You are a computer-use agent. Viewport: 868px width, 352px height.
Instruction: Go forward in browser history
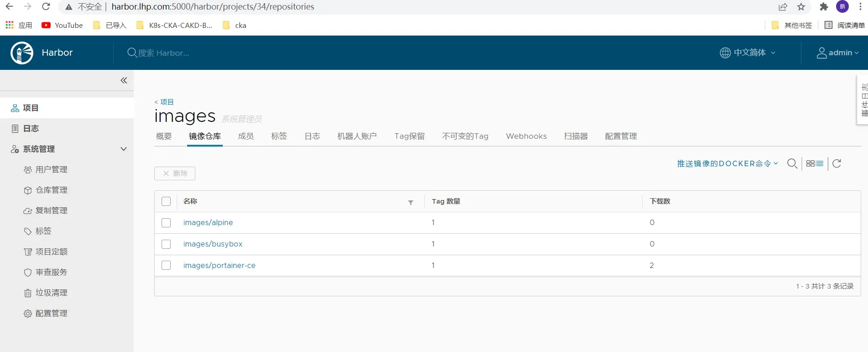pyautogui.click(x=27, y=6)
